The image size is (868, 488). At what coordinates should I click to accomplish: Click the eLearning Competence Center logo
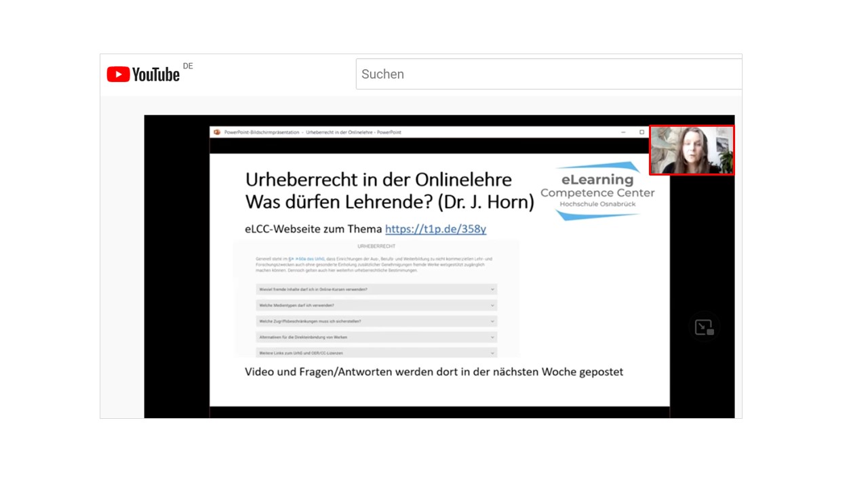[597, 191]
